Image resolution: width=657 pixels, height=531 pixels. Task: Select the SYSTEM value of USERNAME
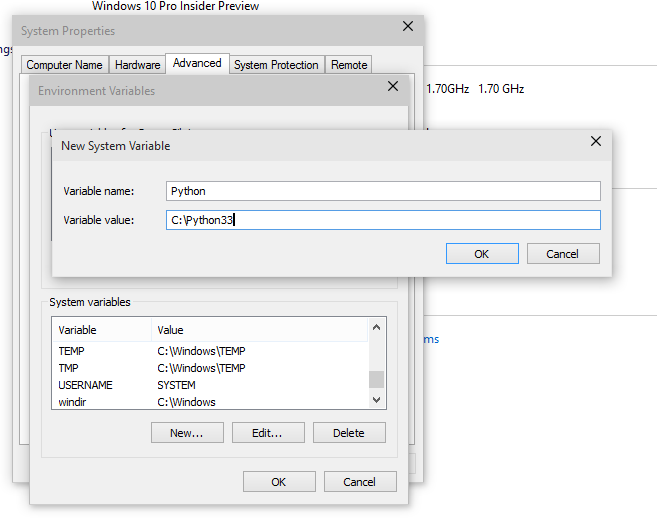coord(176,385)
